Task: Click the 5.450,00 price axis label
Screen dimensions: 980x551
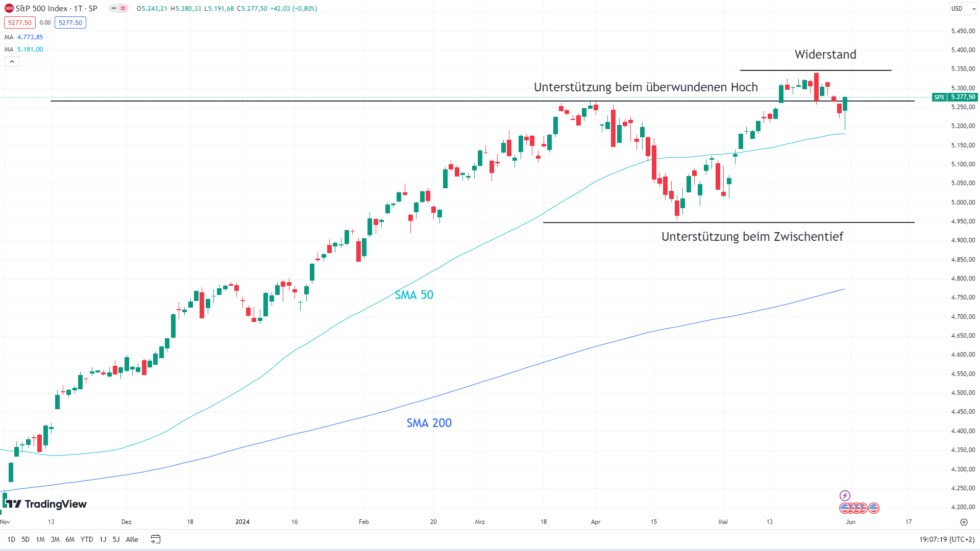Action: coord(963,31)
